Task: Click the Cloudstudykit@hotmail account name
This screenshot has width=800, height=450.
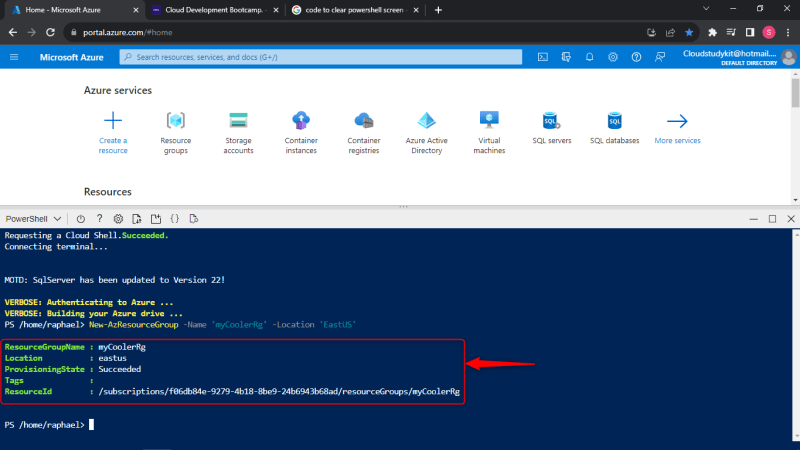Action: tap(730, 54)
